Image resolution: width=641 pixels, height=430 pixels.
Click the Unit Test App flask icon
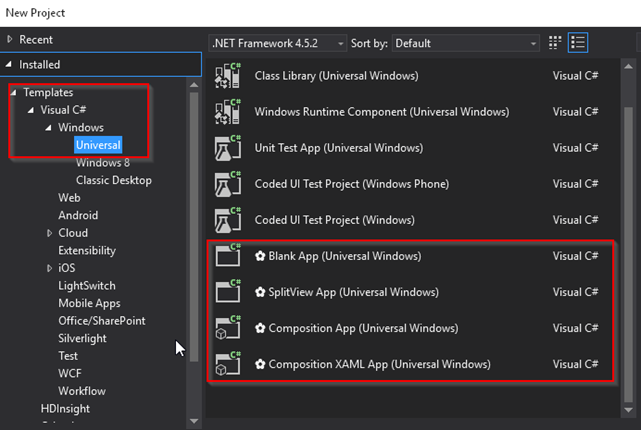click(228, 148)
